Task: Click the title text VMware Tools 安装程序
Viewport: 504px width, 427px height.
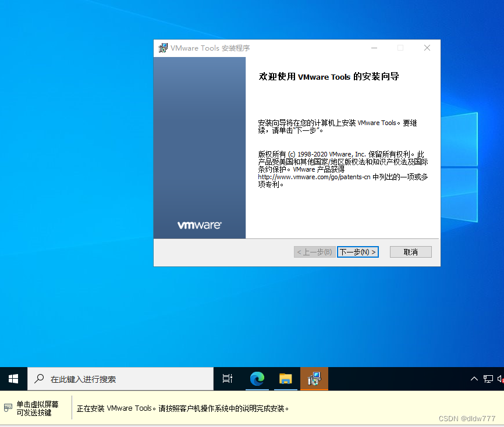Action: click(210, 48)
